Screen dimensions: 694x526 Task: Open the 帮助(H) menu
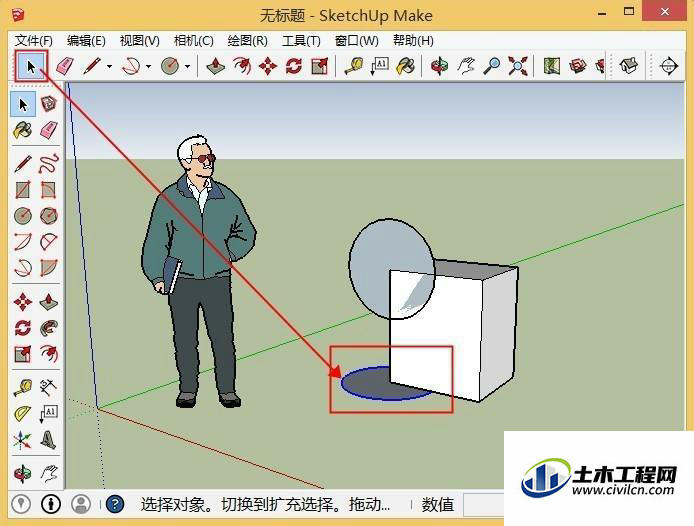pos(413,41)
